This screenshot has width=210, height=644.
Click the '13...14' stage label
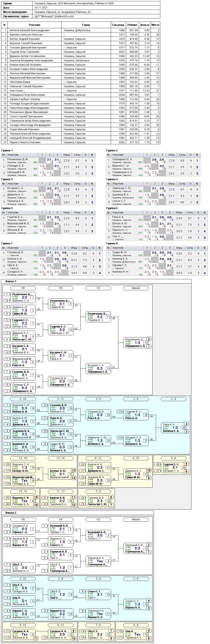[60, 458]
